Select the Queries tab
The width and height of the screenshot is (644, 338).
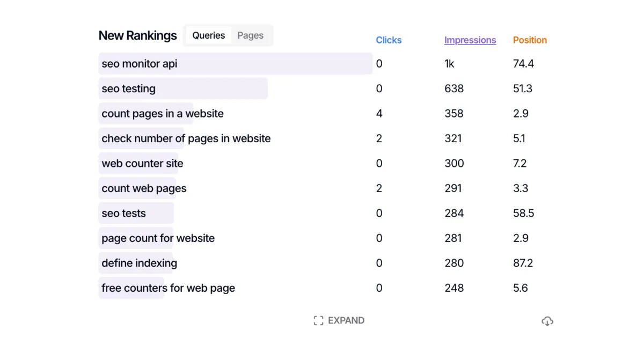209,35
